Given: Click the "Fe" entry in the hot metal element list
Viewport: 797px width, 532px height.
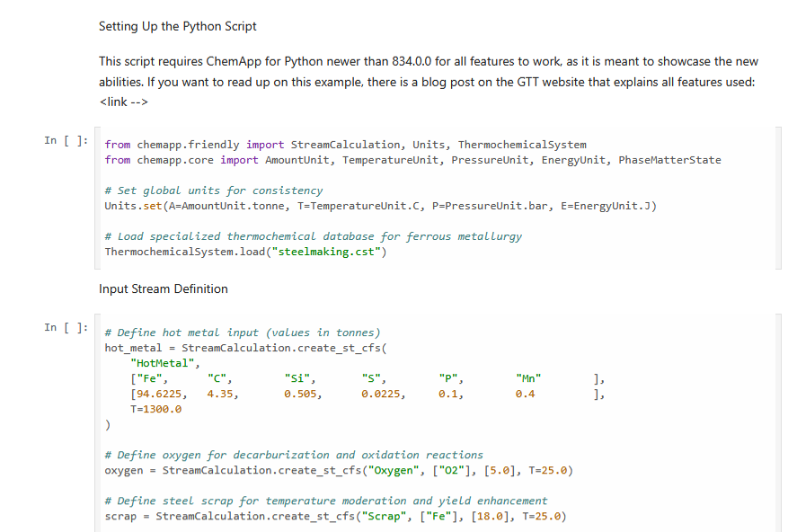Looking at the screenshot, I should point(149,378).
